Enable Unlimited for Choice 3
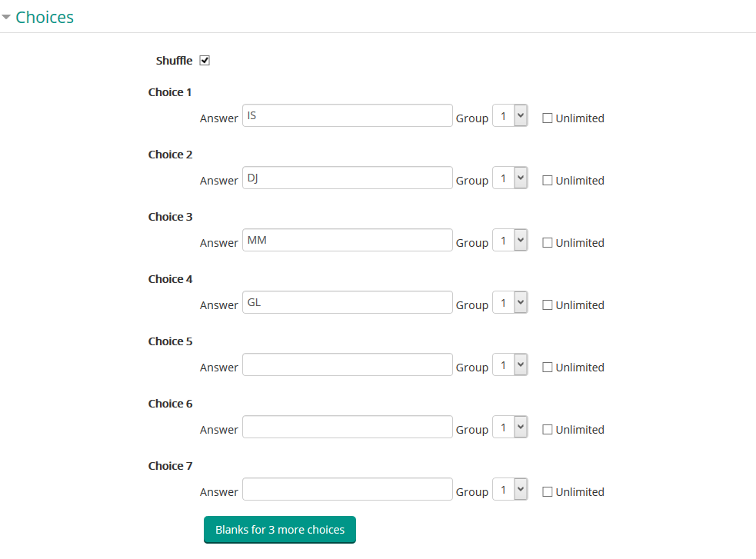The image size is (756, 559). (548, 242)
